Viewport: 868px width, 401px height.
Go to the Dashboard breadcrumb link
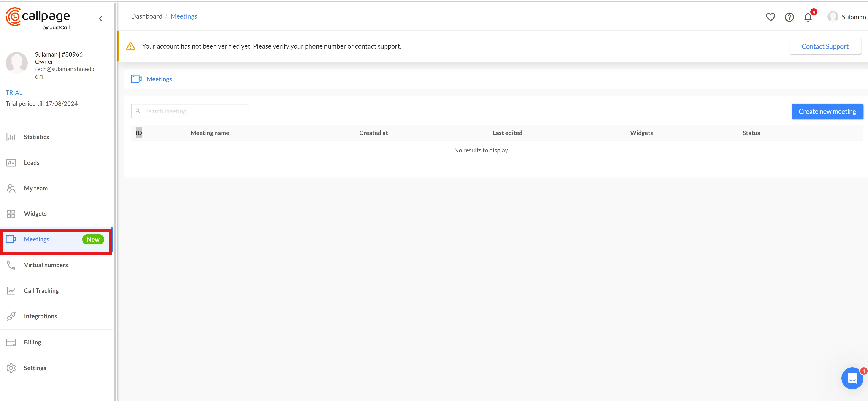point(147,16)
